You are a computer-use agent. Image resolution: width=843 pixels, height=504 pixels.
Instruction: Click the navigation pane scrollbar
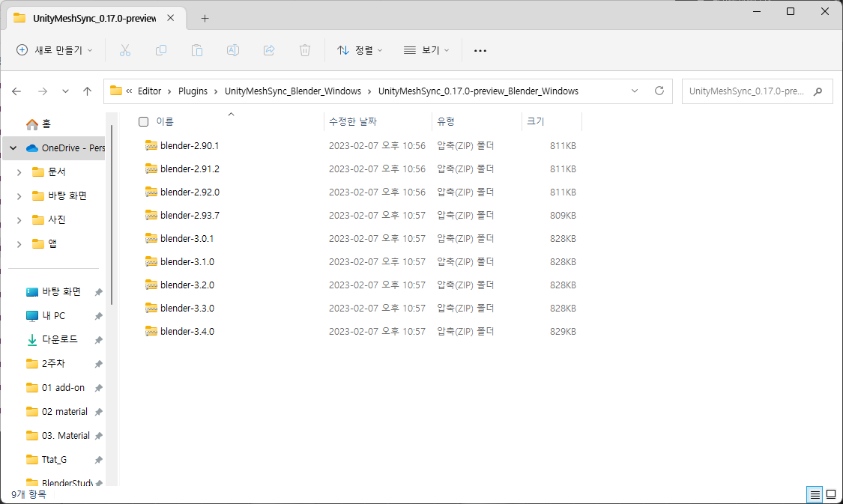point(112,215)
